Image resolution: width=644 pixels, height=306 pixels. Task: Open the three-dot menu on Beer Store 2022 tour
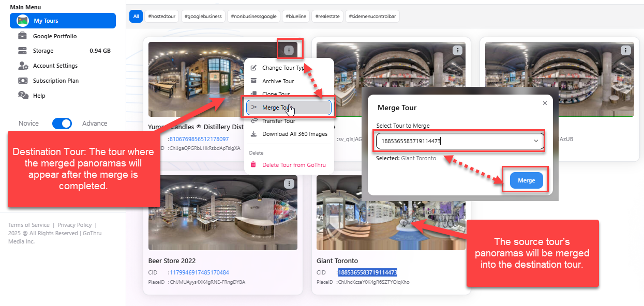[x=289, y=184]
